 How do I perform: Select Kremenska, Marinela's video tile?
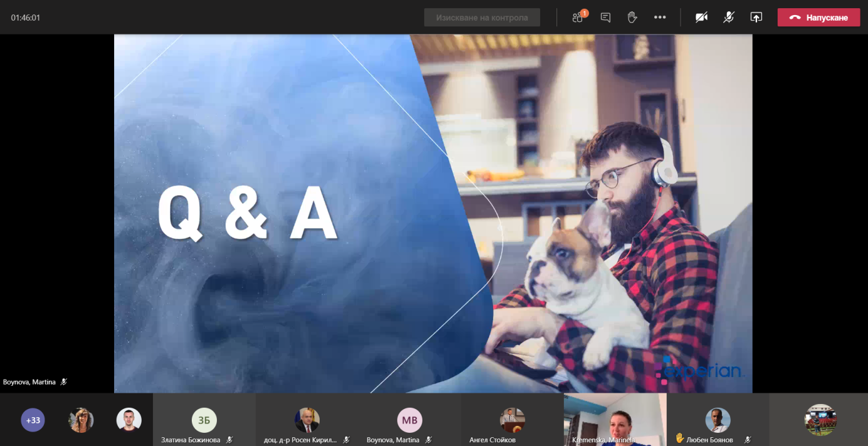pyautogui.click(x=615, y=420)
